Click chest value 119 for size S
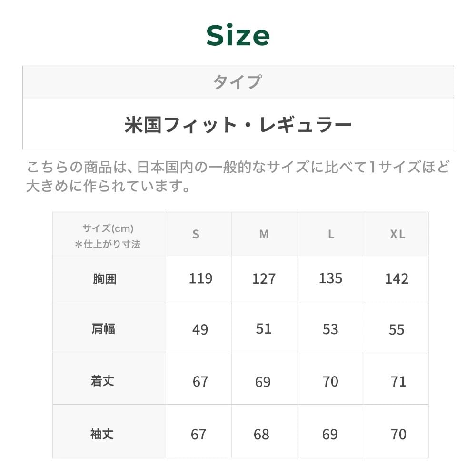This screenshot has height=476, width=476. pos(200,278)
